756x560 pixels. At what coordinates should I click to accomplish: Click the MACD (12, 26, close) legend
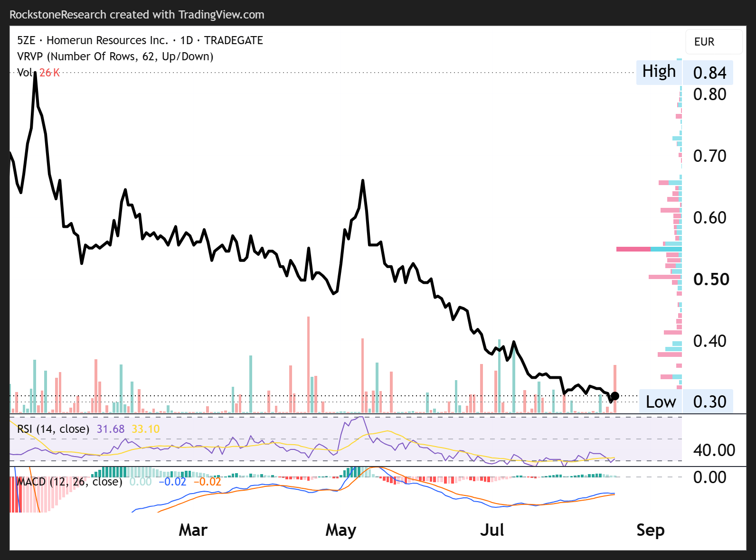coord(69,482)
